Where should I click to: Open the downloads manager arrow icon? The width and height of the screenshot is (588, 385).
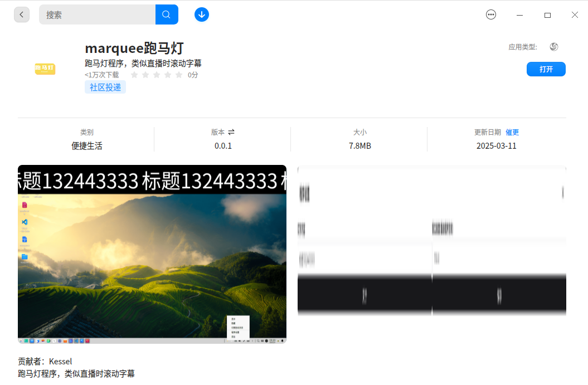pyautogui.click(x=202, y=14)
